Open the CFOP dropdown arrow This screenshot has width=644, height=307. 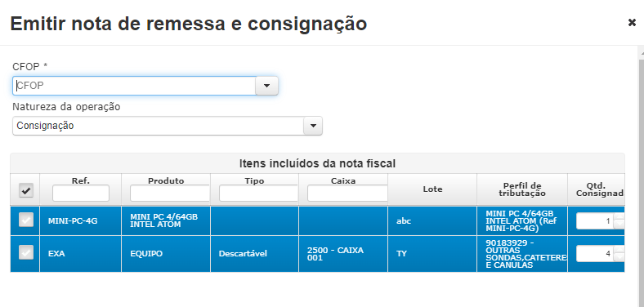266,86
